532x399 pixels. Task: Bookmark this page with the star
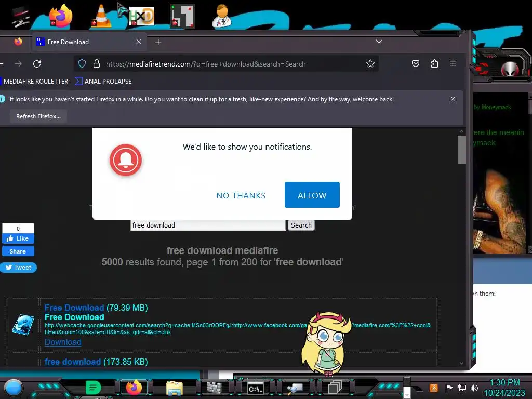click(370, 63)
